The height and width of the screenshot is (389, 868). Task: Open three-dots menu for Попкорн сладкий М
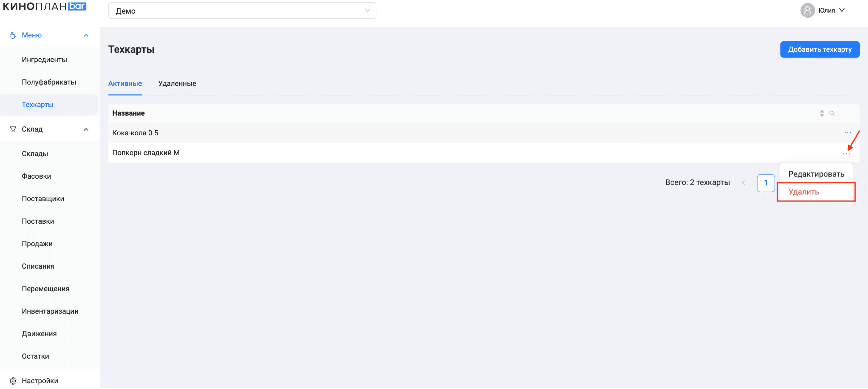(846, 154)
